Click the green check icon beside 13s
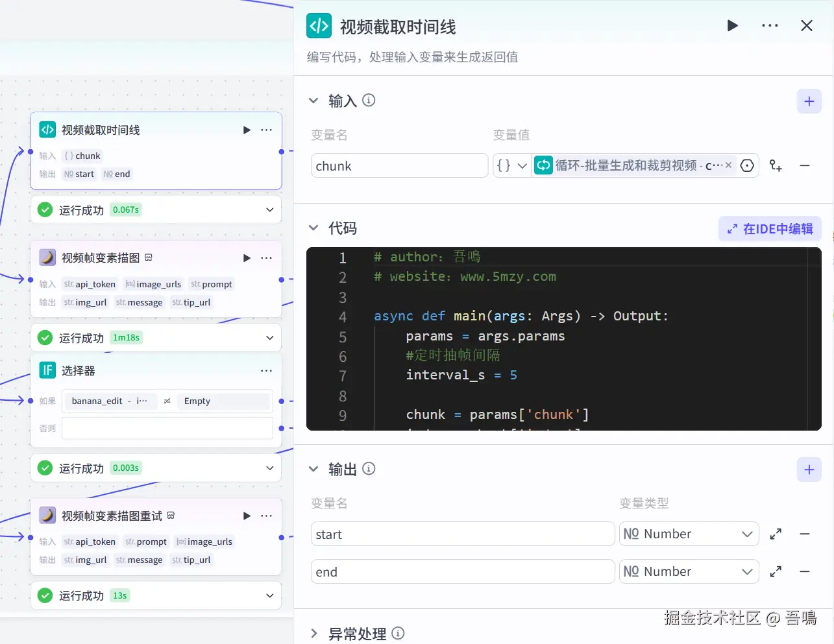Viewport: 834px width, 644px height. pyautogui.click(x=45, y=595)
